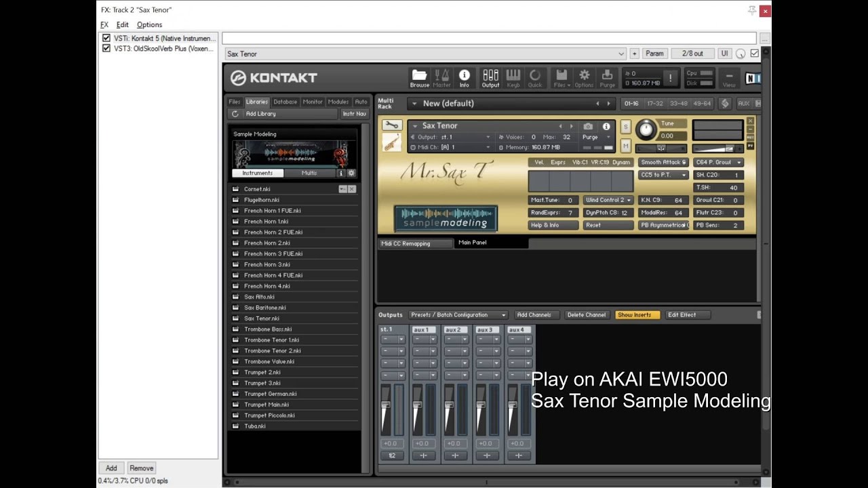Toggle OldSkoolVerb Plus enable checkbox
The image size is (868, 488).
tap(106, 49)
